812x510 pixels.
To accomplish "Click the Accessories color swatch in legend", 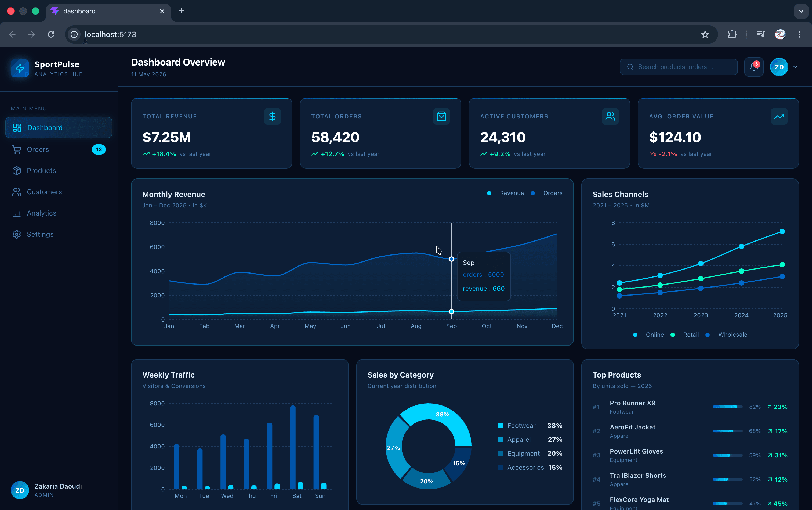I will 501,467.
